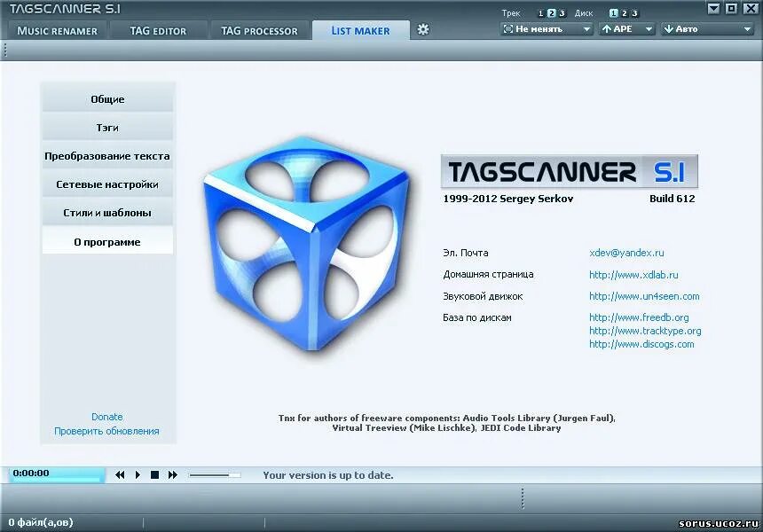
Task: Expand the Авто dropdown list
Action: coord(748,28)
